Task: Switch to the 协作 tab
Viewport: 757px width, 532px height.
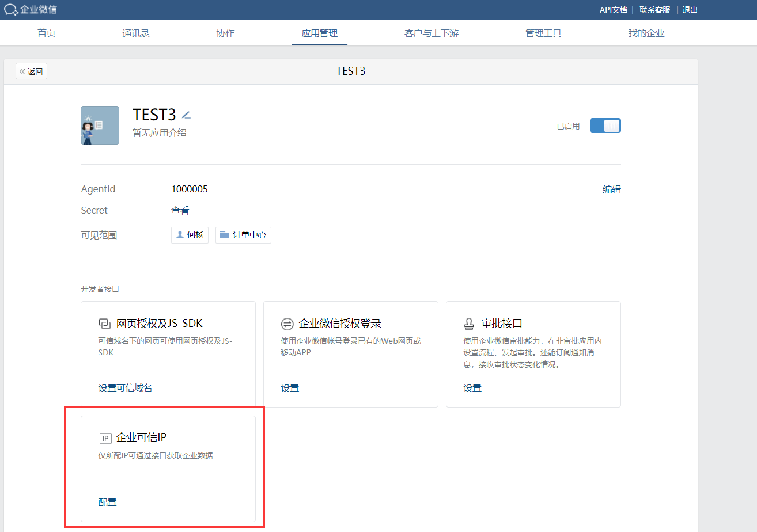Action: point(225,33)
